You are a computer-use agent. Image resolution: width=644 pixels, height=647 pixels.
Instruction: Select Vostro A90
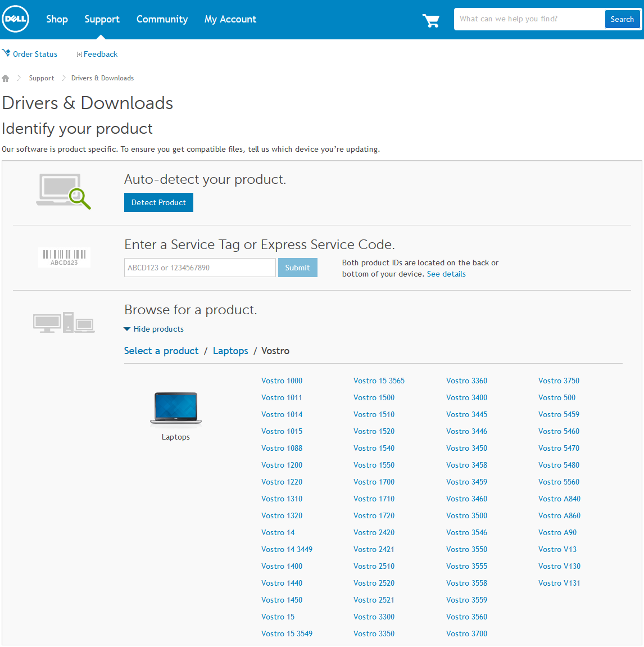pos(557,532)
